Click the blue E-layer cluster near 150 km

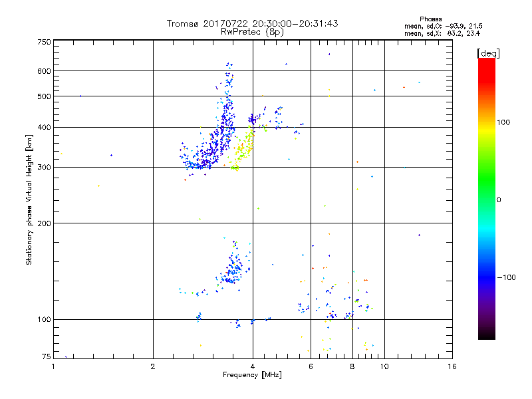pyautogui.click(x=233, y=268)
